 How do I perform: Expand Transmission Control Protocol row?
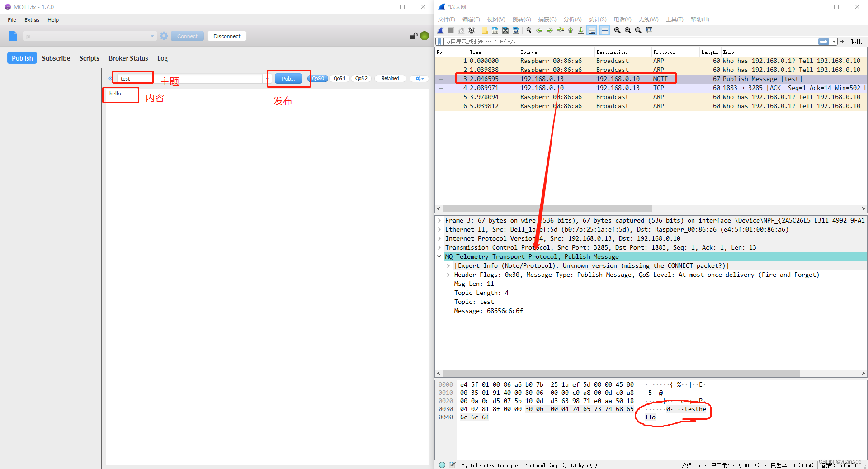(439, 247)
